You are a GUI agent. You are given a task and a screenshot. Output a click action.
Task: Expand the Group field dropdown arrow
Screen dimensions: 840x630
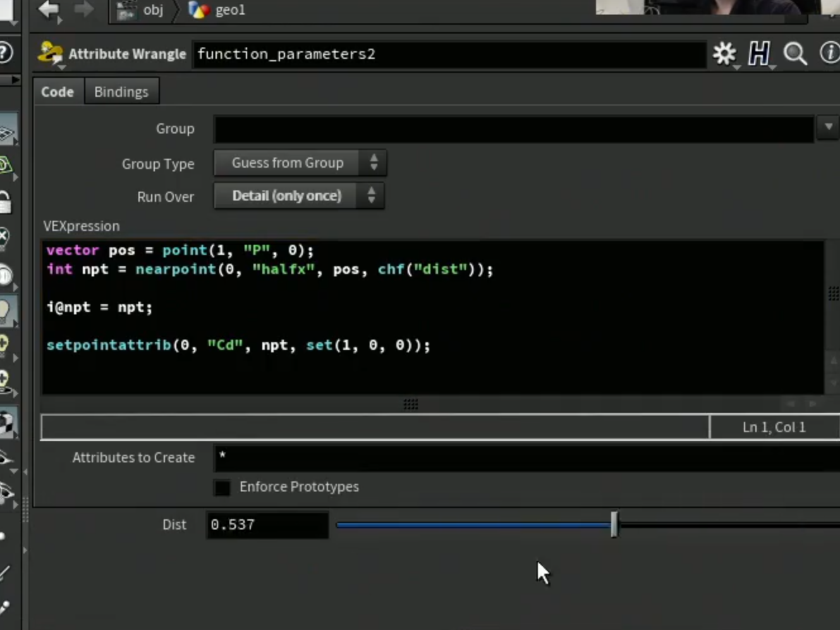(x=828, y=128)
